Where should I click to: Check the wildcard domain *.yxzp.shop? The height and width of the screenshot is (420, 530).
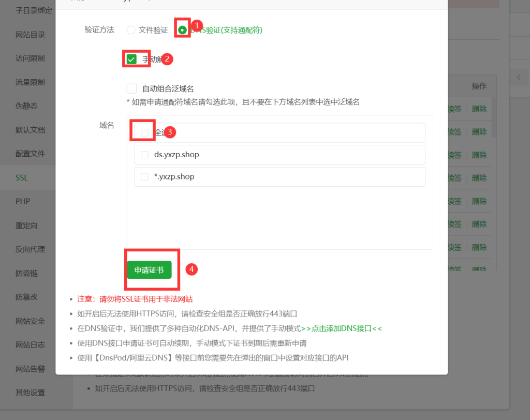(x=144, y=177)
